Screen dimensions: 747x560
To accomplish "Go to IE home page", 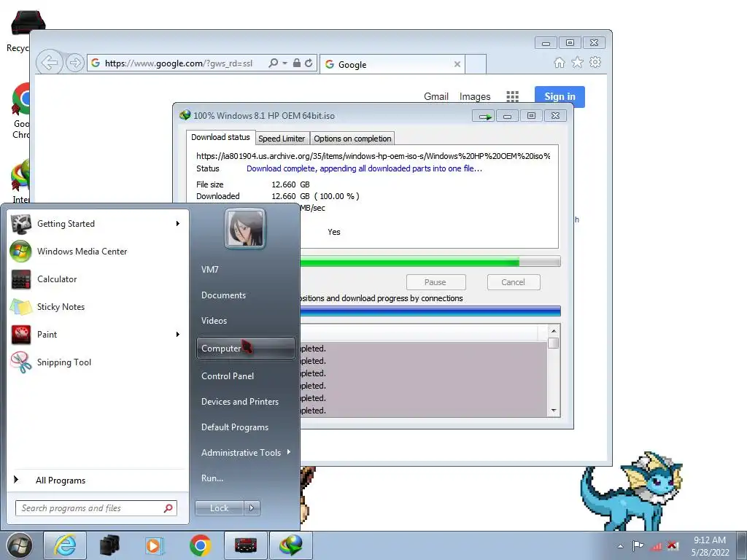I will pos(560,63).
